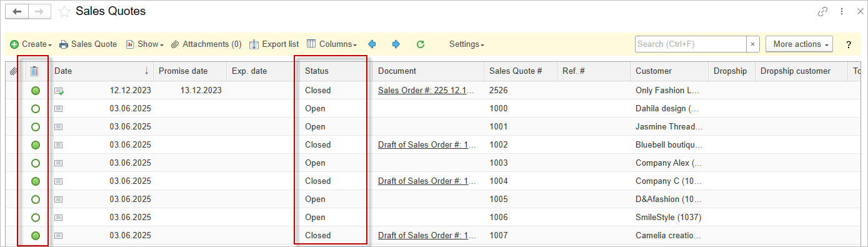Click the copy link icon

(822, 11)
